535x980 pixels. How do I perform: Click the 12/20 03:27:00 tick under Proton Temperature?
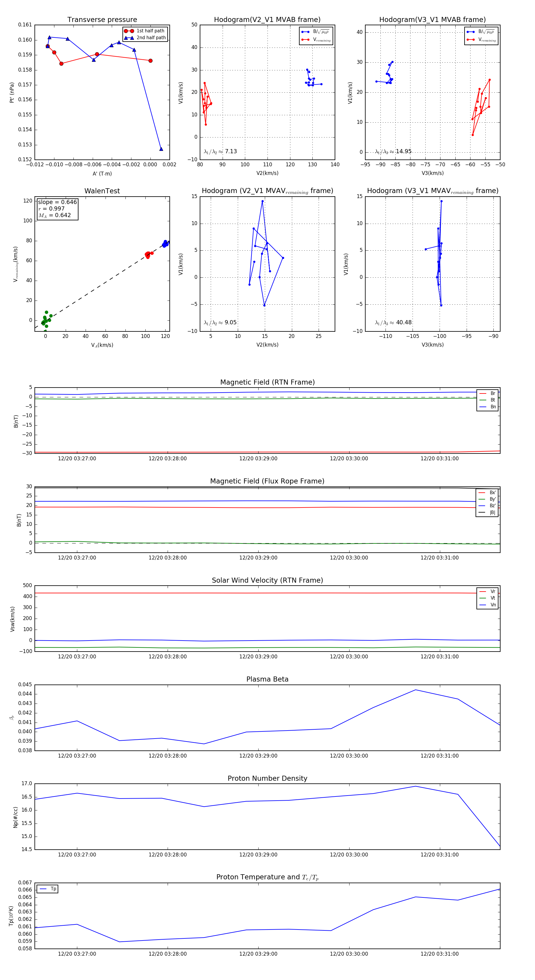77,954
